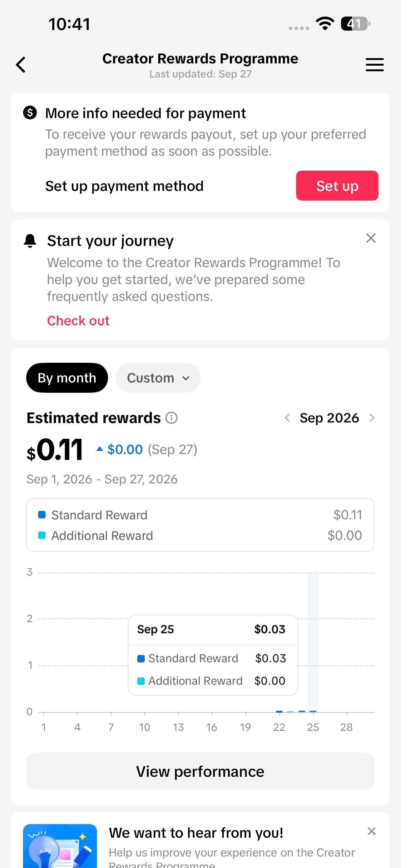
Task: Tap the bell notification icon
Action: pyautogui.click(x=30, y=241)
